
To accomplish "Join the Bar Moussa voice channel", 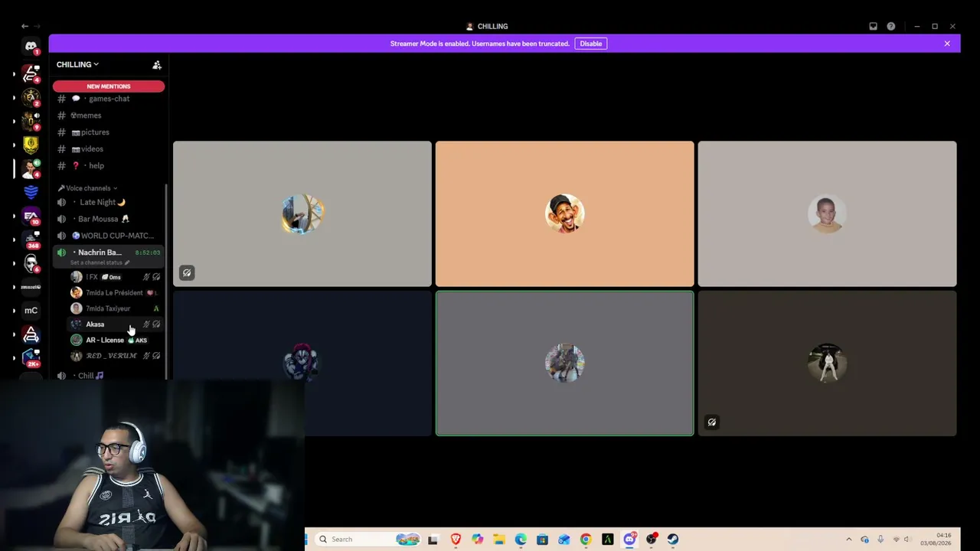I will click(x=109, y=219).
